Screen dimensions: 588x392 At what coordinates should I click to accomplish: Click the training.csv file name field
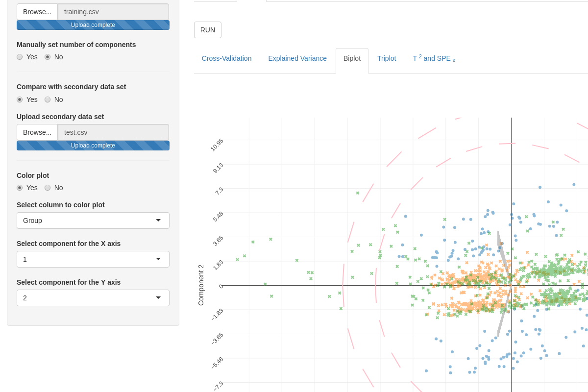(113, 12)
